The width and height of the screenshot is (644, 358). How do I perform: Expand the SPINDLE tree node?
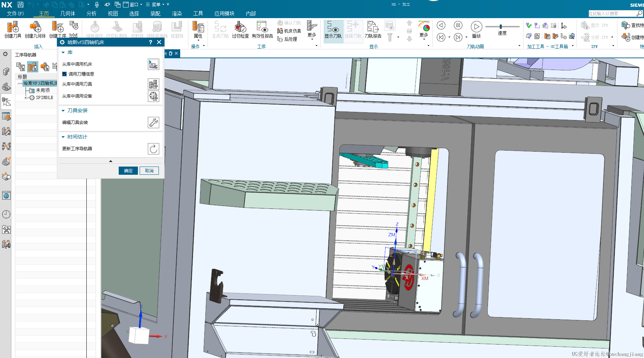[x=26, y=98]
